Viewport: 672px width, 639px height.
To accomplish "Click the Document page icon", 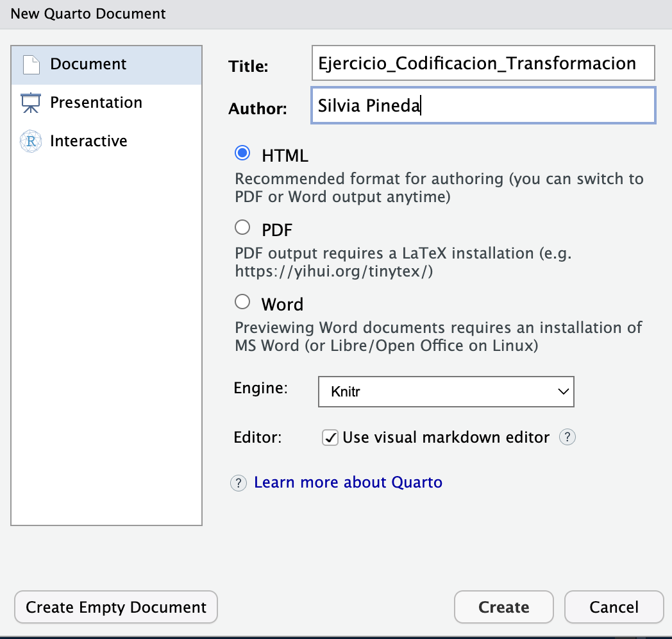I will click(x=31, y=64).
